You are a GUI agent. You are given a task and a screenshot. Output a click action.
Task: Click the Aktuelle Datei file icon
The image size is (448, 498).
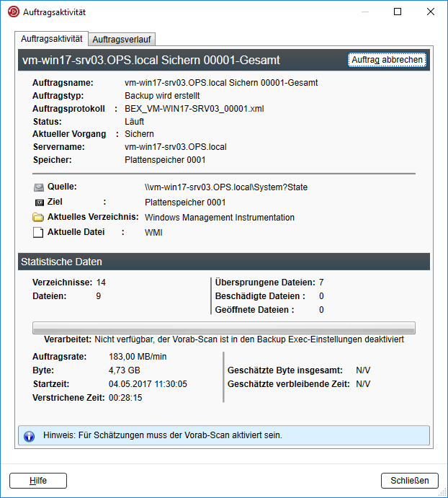point(39,233)
